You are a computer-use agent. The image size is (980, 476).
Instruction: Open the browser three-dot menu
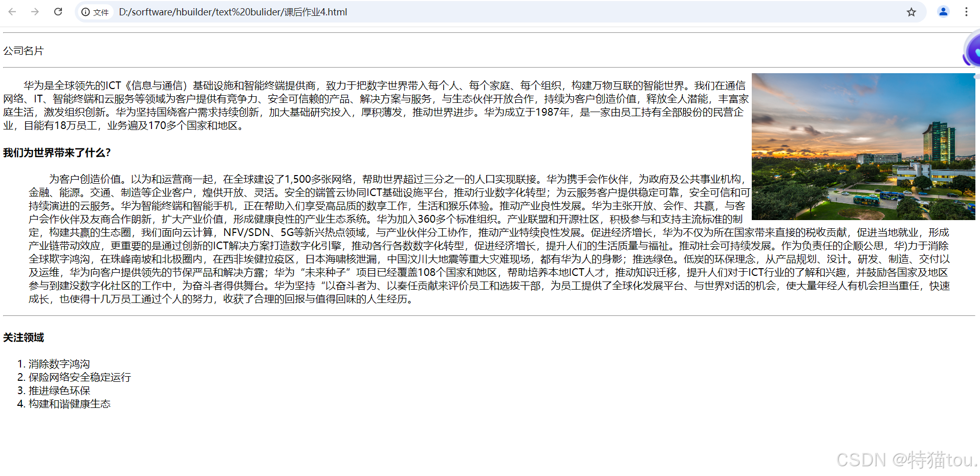(966, 12)
